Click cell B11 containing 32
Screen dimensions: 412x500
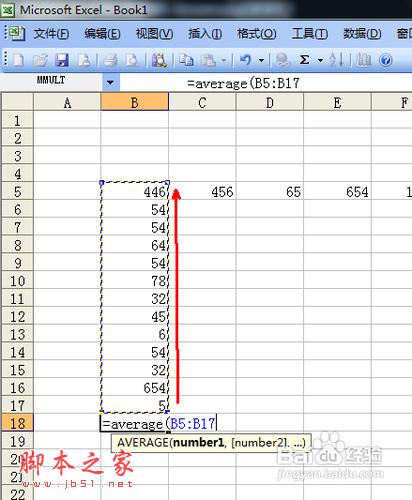[135, 299]
